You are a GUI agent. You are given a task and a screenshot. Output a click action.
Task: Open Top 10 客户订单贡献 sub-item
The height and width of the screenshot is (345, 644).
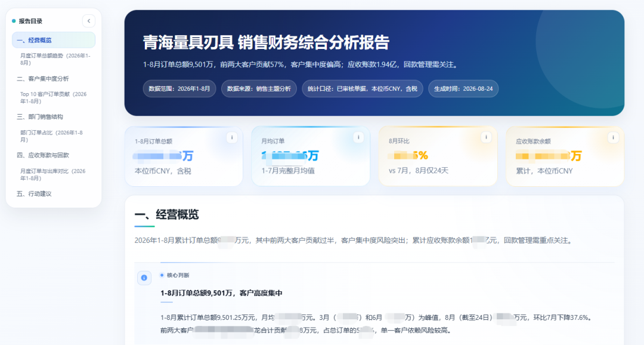[54, 97]
